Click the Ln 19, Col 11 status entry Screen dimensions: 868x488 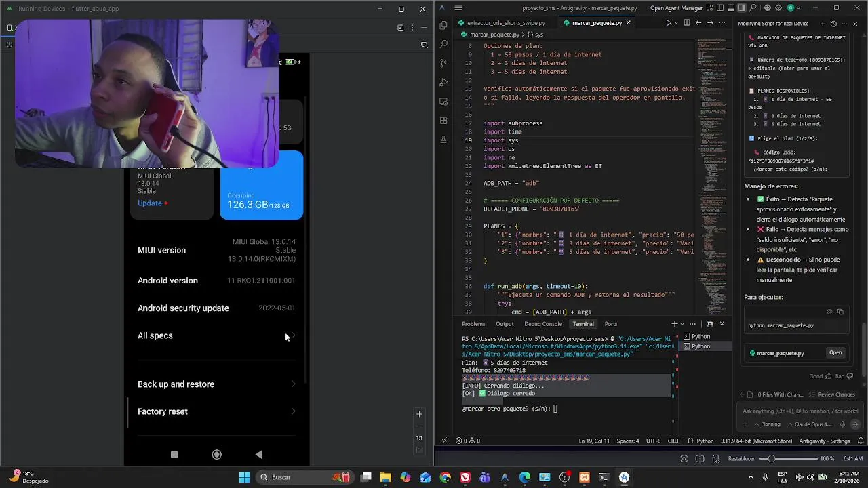pos(594,441)
